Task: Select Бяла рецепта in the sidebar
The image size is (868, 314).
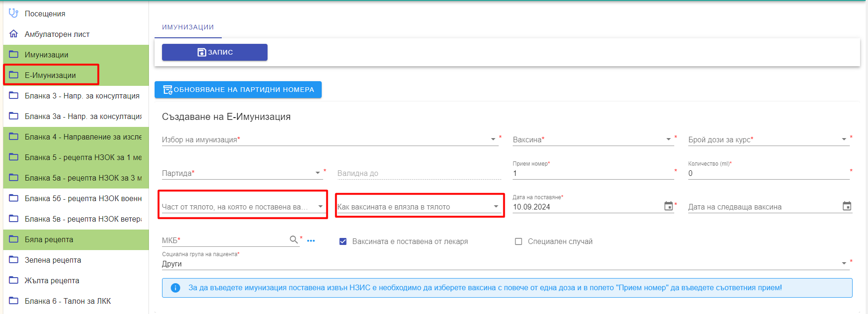Action: [76, 239]
